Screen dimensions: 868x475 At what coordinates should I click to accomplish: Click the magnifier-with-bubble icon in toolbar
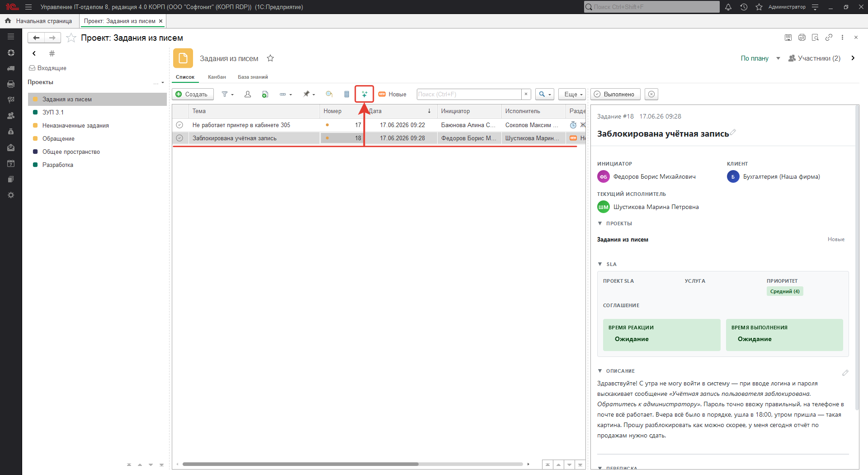point(329,94)
